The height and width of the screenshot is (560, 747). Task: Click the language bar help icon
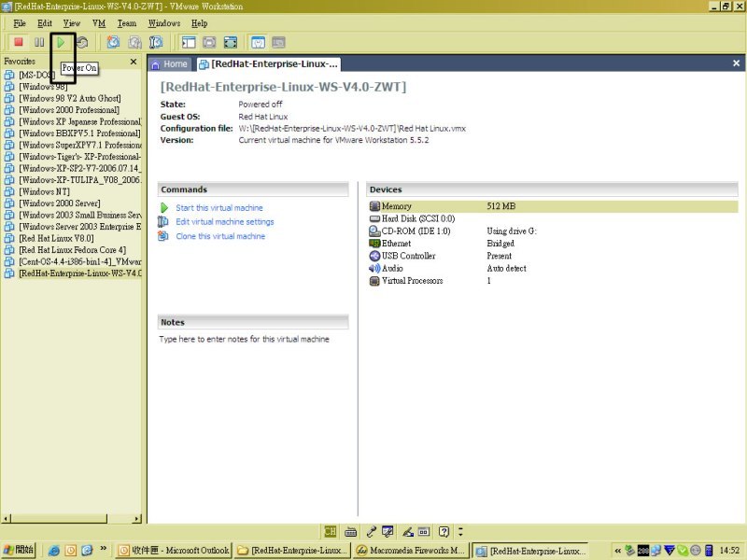tap(444, 531)
